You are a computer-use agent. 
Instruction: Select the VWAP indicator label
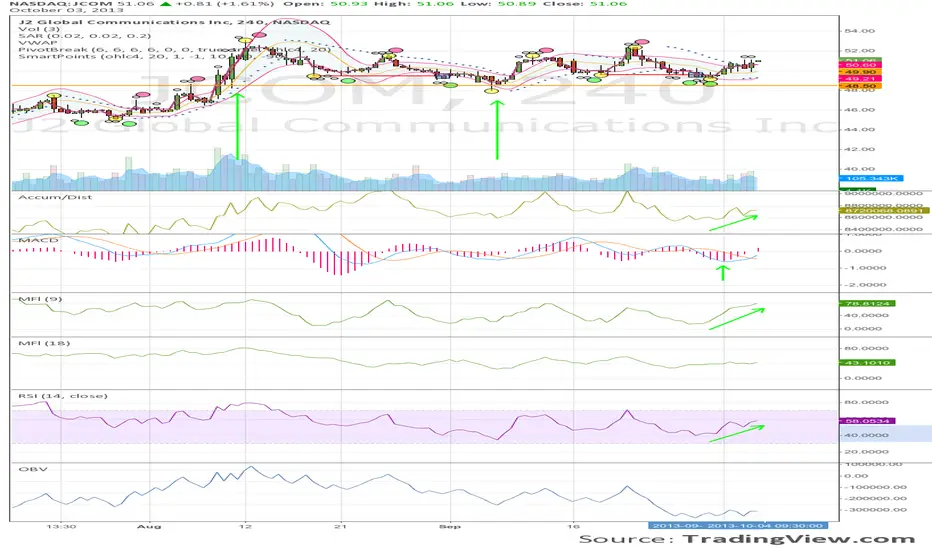[37, 43]
